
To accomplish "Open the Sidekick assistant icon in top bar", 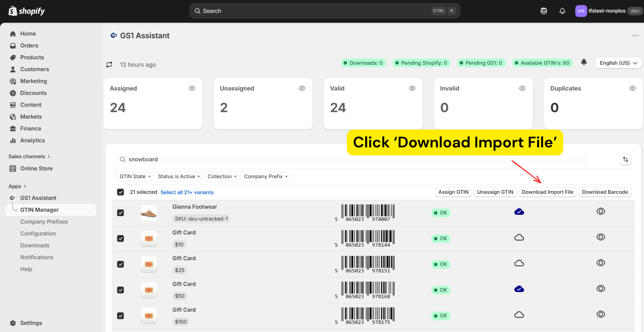I will [544, 11].
